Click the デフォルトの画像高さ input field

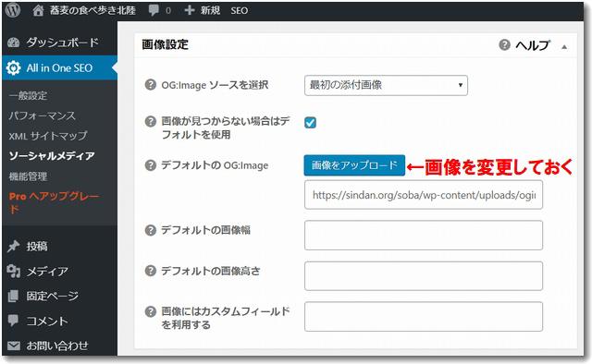tap(424, 276)
